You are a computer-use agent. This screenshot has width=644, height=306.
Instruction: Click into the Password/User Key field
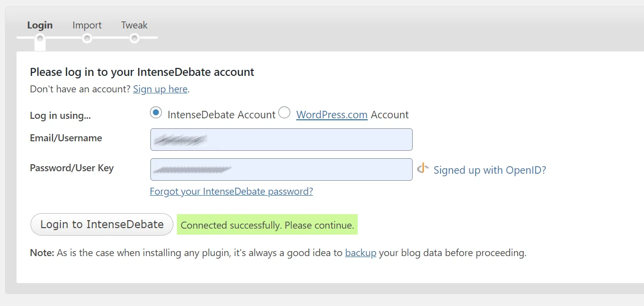pos(281,170)
